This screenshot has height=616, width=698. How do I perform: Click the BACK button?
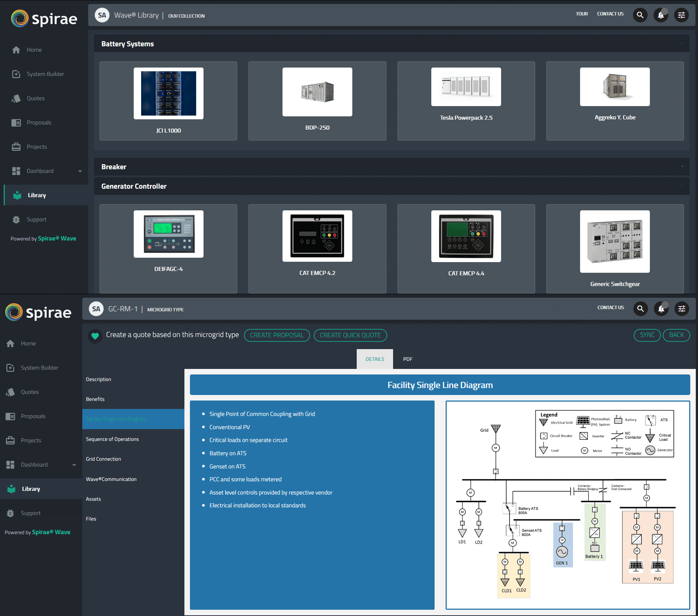(x=676, y=335)
